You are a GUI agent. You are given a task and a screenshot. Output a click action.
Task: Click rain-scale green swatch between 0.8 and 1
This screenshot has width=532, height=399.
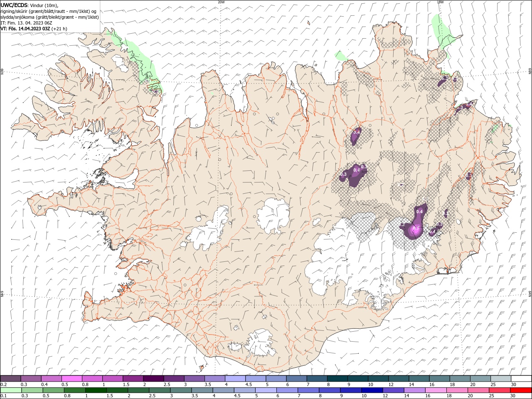[x=74, y=390]
